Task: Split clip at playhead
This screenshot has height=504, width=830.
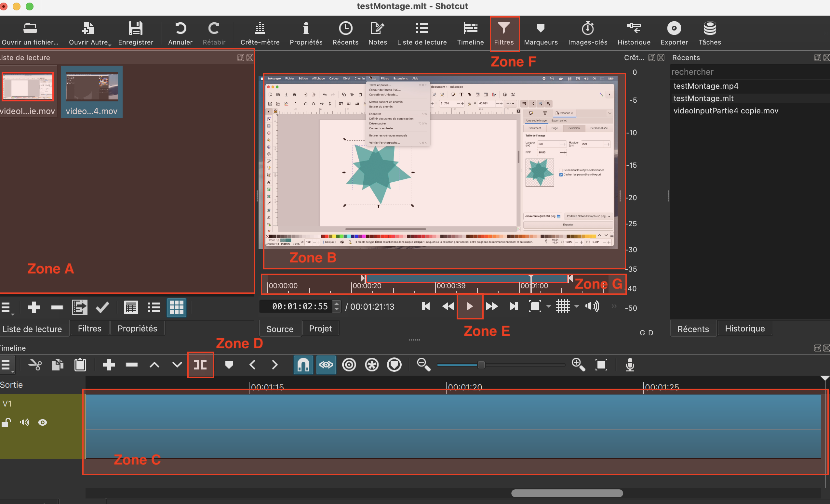Action: point(200,365)
